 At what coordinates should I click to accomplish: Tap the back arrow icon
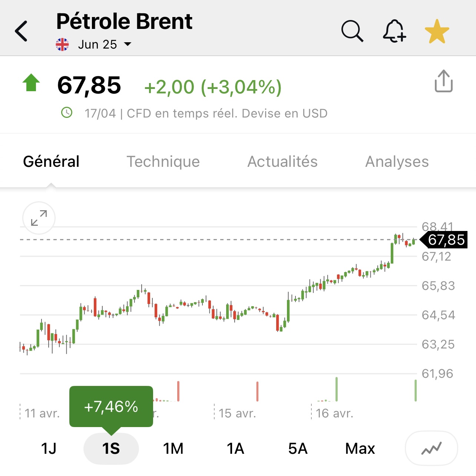coord(21,31)
